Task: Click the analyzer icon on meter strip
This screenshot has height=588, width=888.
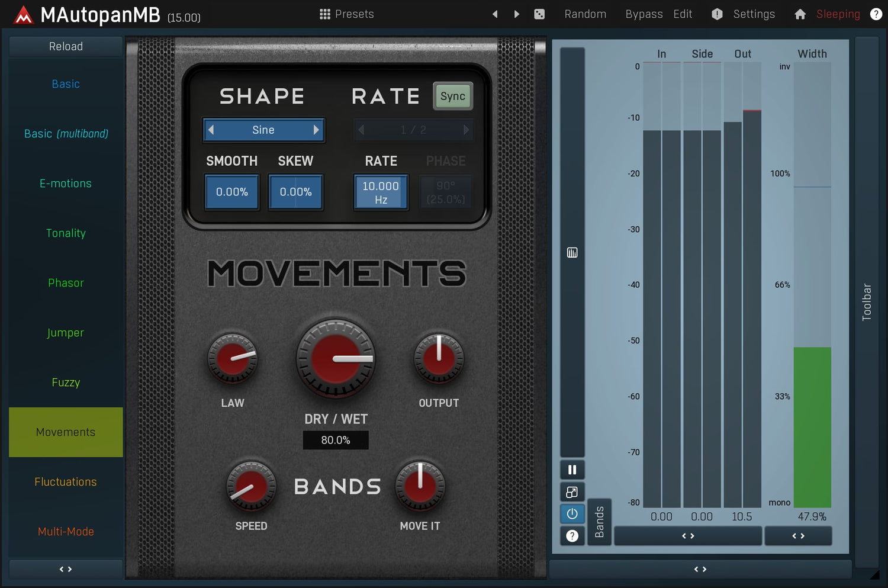Action: tap(572, 253)
